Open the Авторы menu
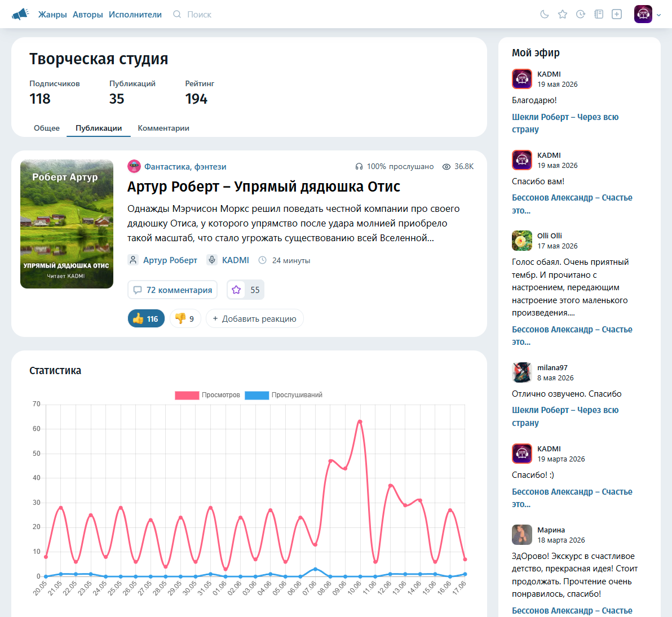Image resolution: width=672 pixels, height=617 pixels. (88, 15)
